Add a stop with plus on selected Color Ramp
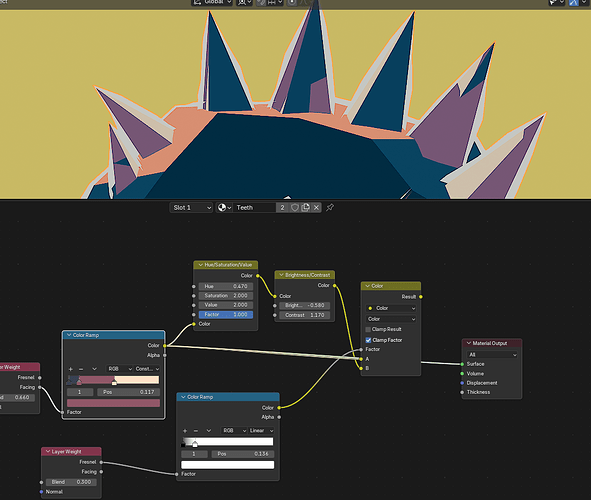 70,369
